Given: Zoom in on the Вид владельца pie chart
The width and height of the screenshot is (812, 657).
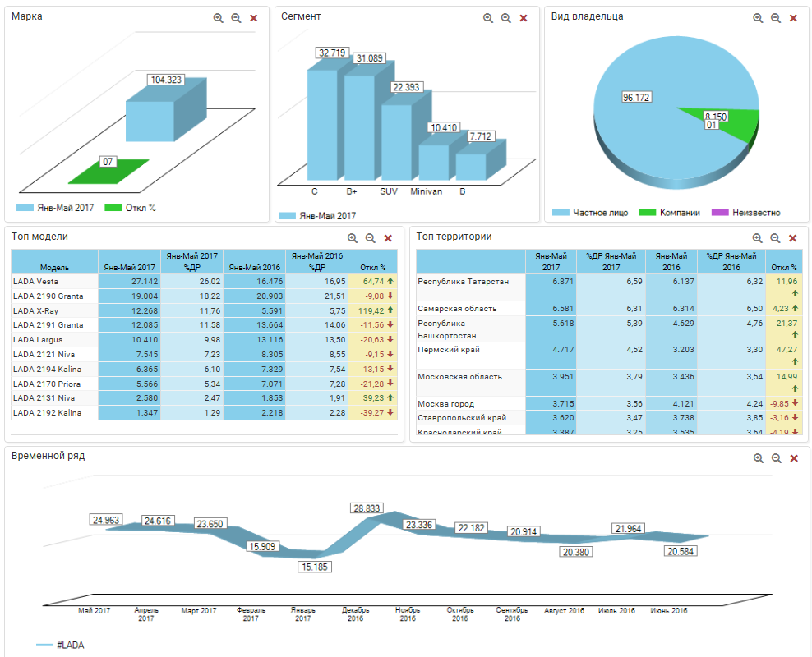Looking at the screenshot, I should pos(758,18).
